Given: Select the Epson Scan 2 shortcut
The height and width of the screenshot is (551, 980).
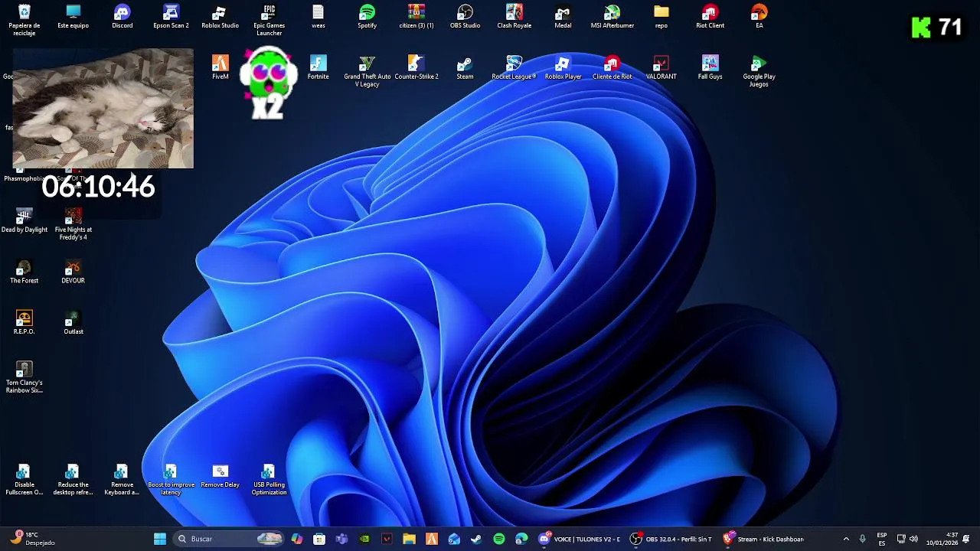Looking at the screenshot, I should tap(171, 17).
